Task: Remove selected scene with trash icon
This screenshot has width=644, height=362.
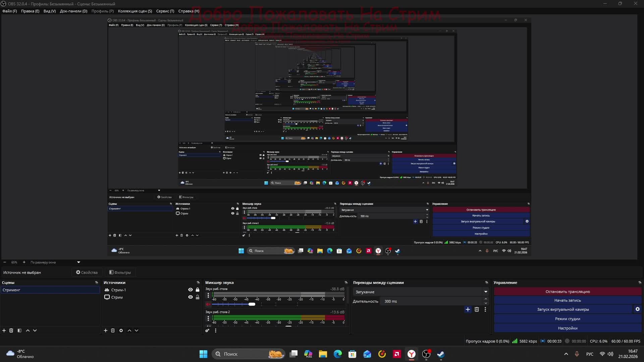Action: coord(11,330)
